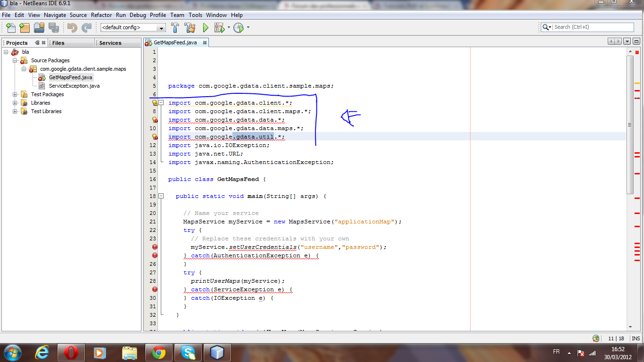Image resolution: width=644 pixels, height=362 pixels.
Task: Open Google Chrome from taskbar
Action: click(159, 353)
